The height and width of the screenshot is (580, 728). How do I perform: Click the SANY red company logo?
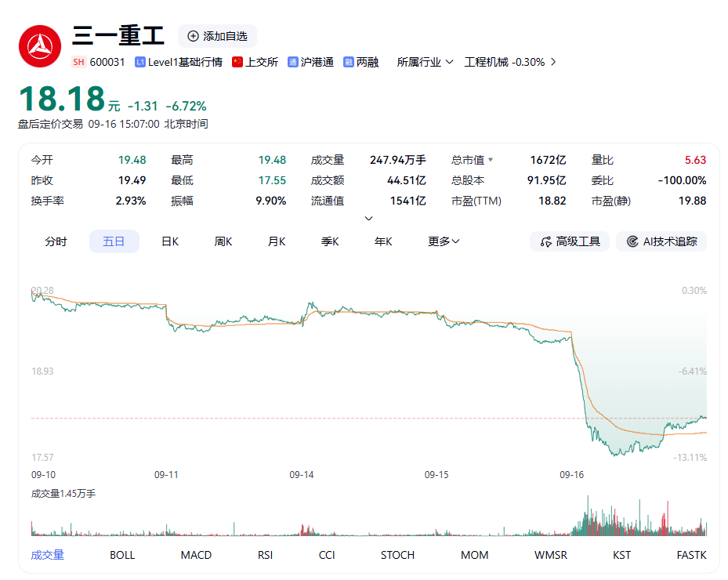coord(40,46)
